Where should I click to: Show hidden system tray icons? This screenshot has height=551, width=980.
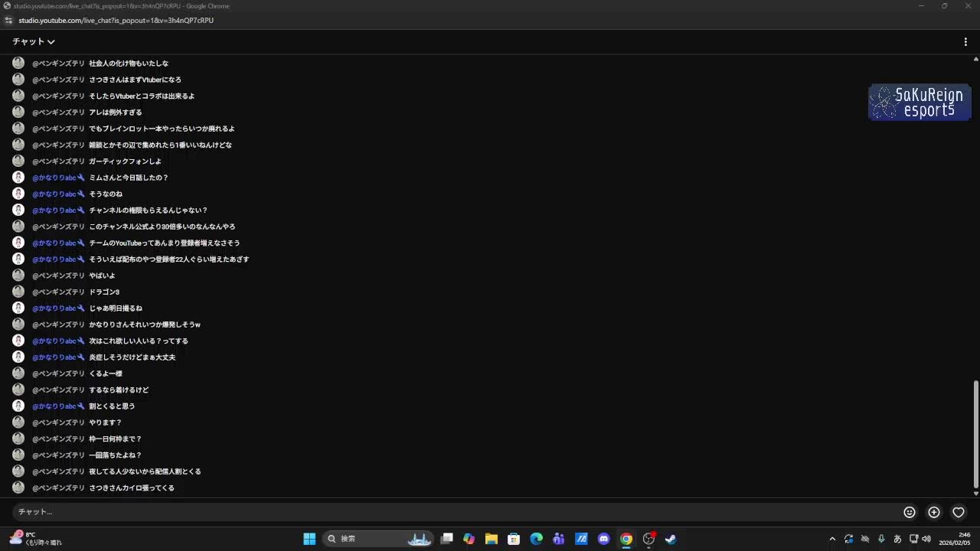[832, 539]
